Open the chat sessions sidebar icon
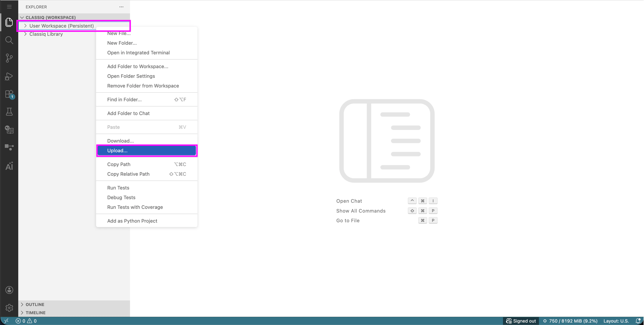The image size is (644, 325). [9, 130]
